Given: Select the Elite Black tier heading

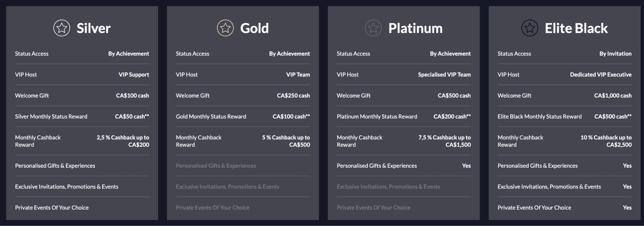Looking at the screenshot, I should click(x=576, y=28).
